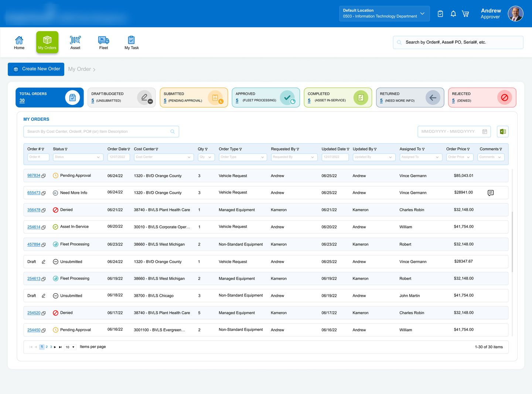Expand the Default Location dropdown

point(422,14)
